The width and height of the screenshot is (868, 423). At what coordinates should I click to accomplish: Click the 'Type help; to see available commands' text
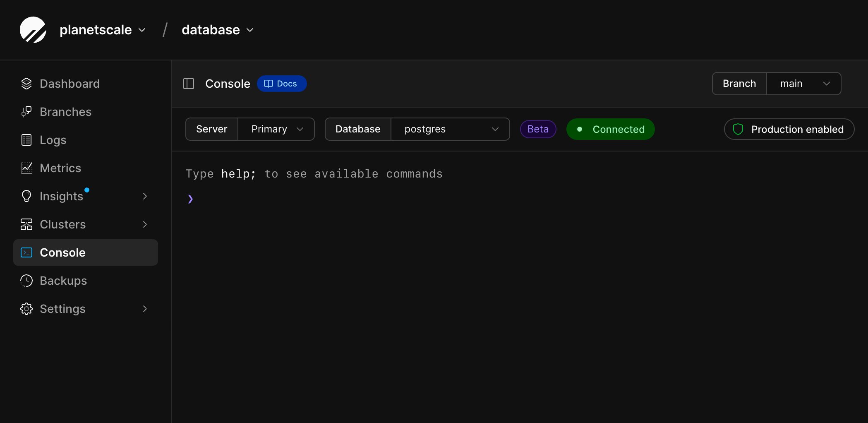(314, 174)
